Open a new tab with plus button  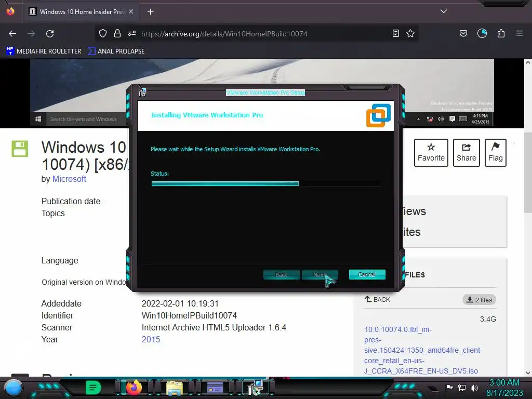tap(151, 12)
